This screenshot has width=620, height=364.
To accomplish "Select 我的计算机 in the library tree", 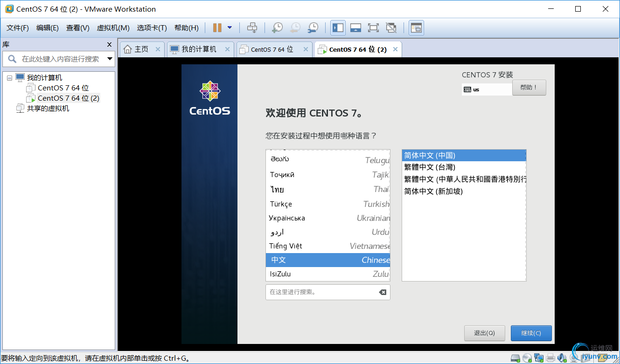I will point(44,78).
